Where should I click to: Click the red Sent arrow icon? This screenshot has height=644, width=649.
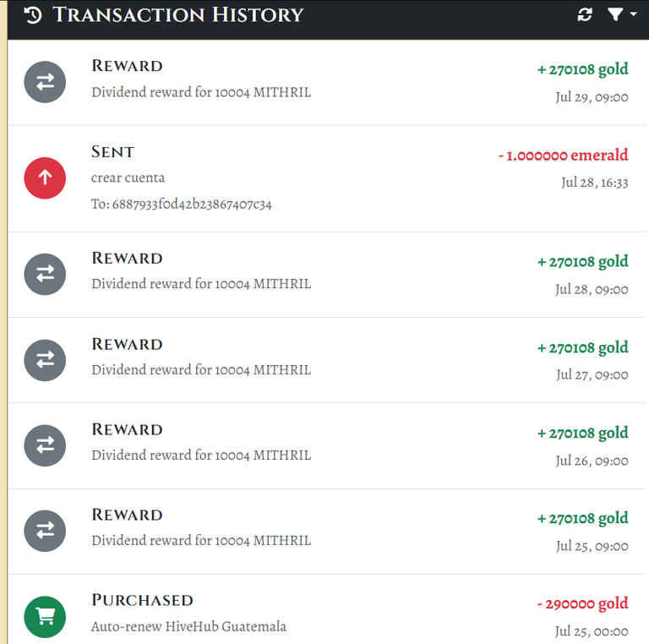[x=45, y=178]
